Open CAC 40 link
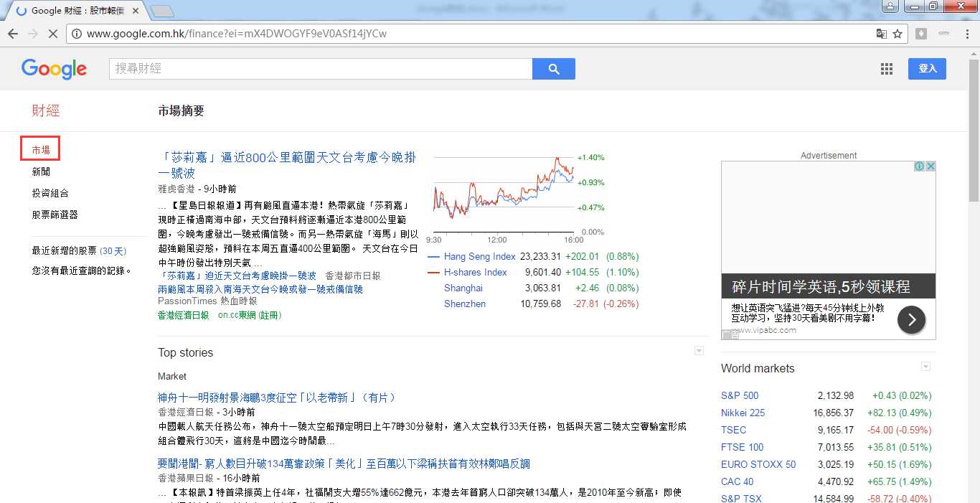 (737, 481)
